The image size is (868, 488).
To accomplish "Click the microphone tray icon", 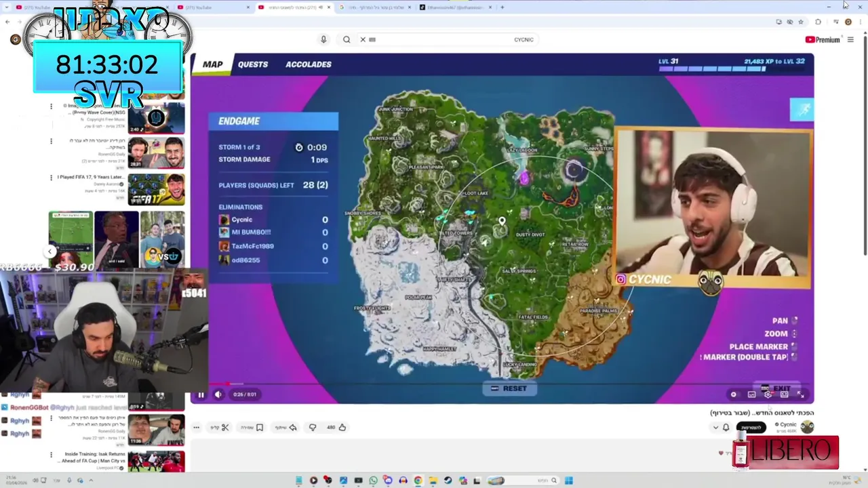I will point(69,481).
